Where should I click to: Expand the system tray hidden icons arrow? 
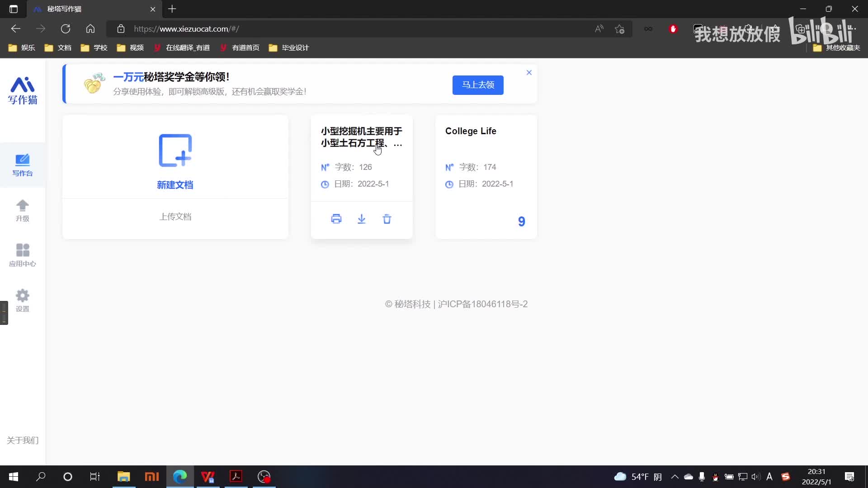click(675, 477)
